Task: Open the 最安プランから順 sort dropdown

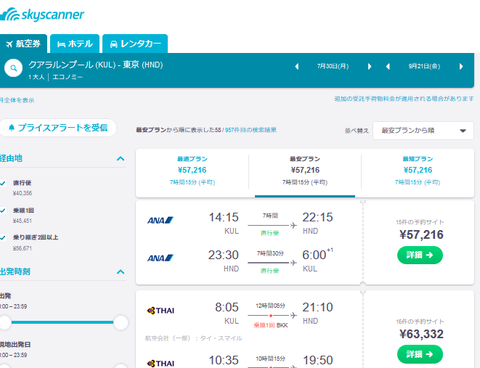Action: pos(423,131)
